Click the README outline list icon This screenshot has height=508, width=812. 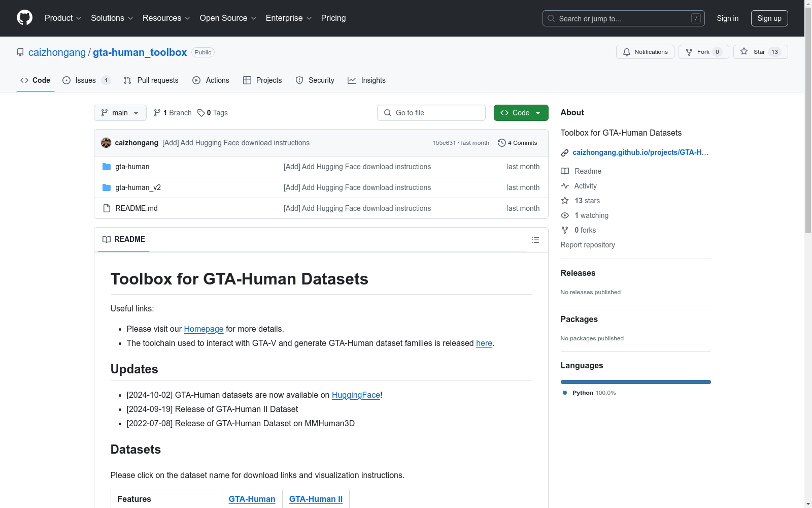535,240
